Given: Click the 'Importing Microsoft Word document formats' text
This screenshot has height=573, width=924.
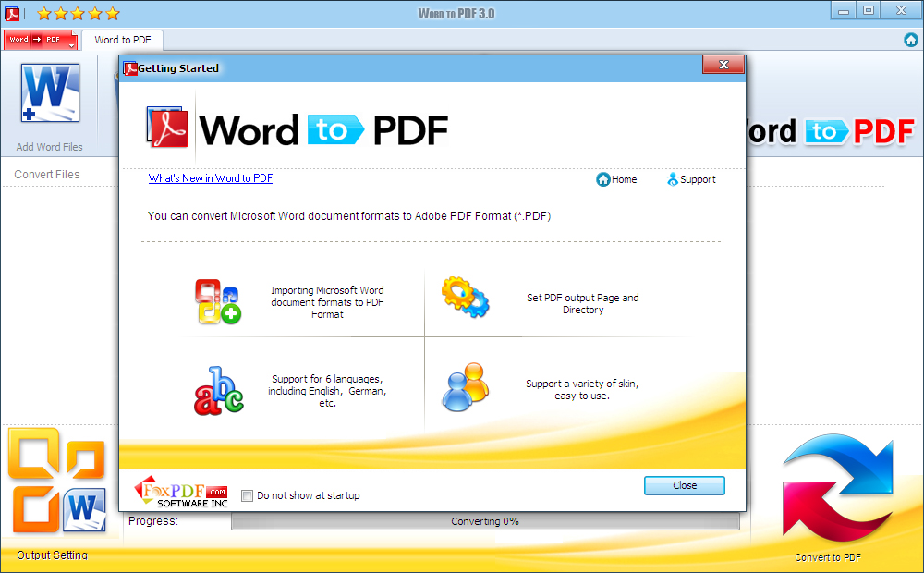Looking at the screenshot, I should coord(327,302).
